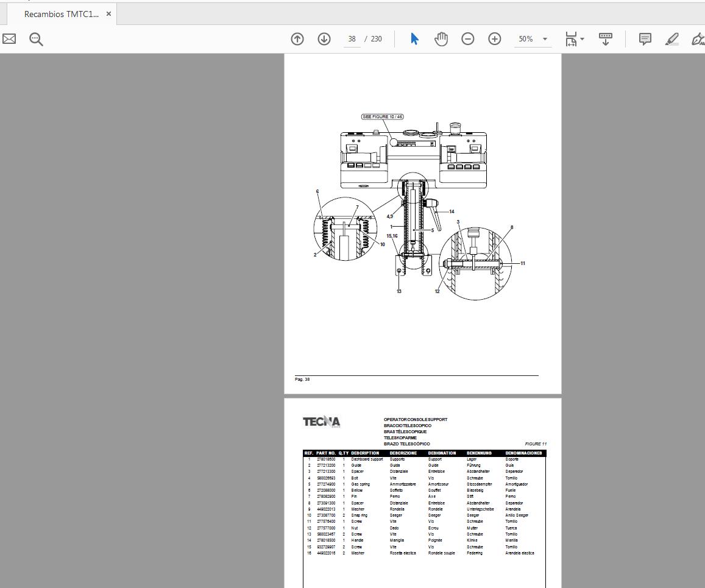Close the Recambios TMTC1 tab
Viewport: 705px width, 588px height.
pos(108,13)
